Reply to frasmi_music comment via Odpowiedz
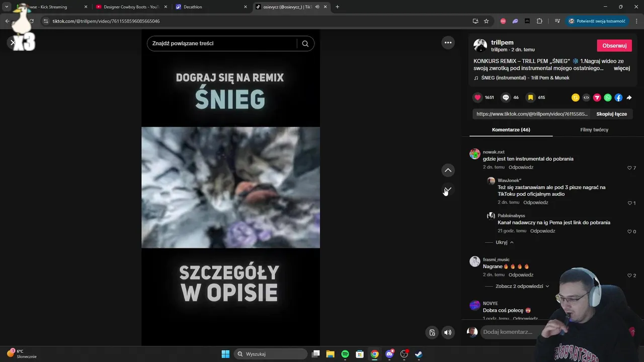 [521, 275]
